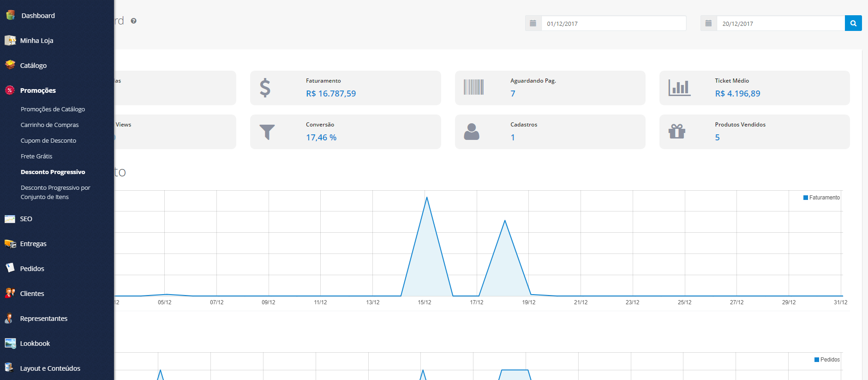Edit the end date field 20/12/2017
The width and height of the screenshot is (868, 380).
click(781, 24)
